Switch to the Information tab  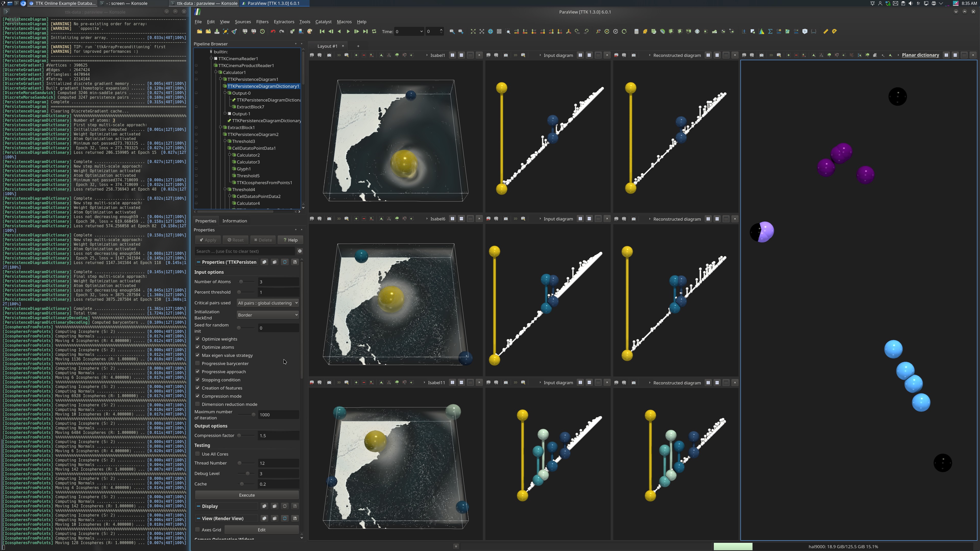235,221
